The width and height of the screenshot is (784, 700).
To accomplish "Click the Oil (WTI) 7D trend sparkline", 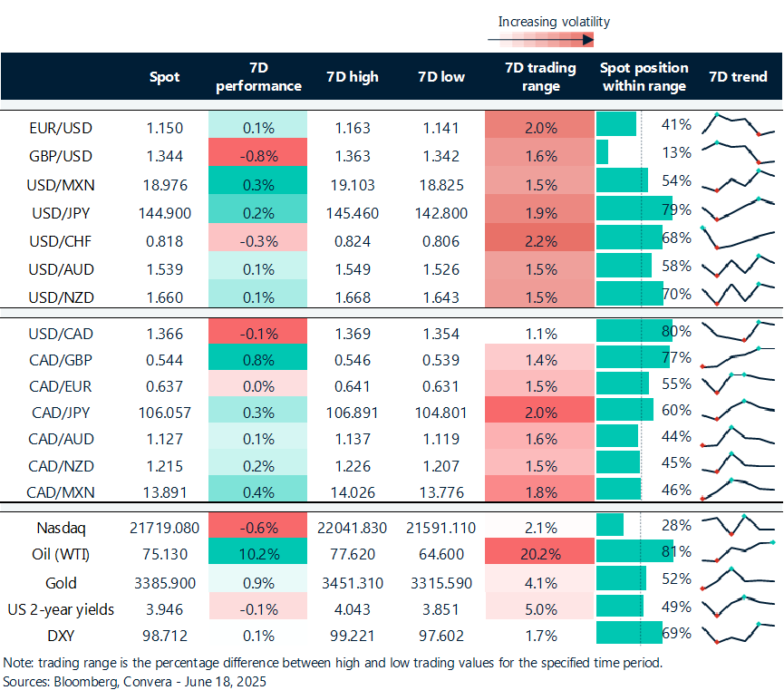I will click(x=738, y=551).
